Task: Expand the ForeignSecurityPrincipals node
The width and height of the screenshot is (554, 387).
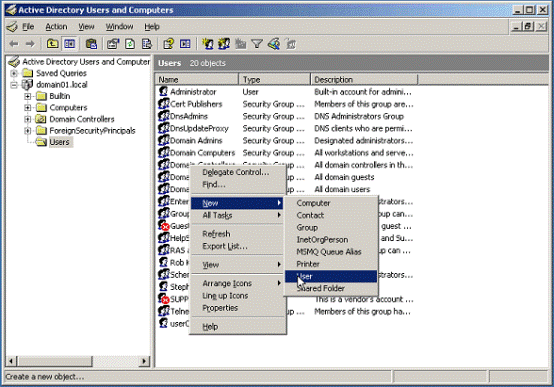Action: 28,131
